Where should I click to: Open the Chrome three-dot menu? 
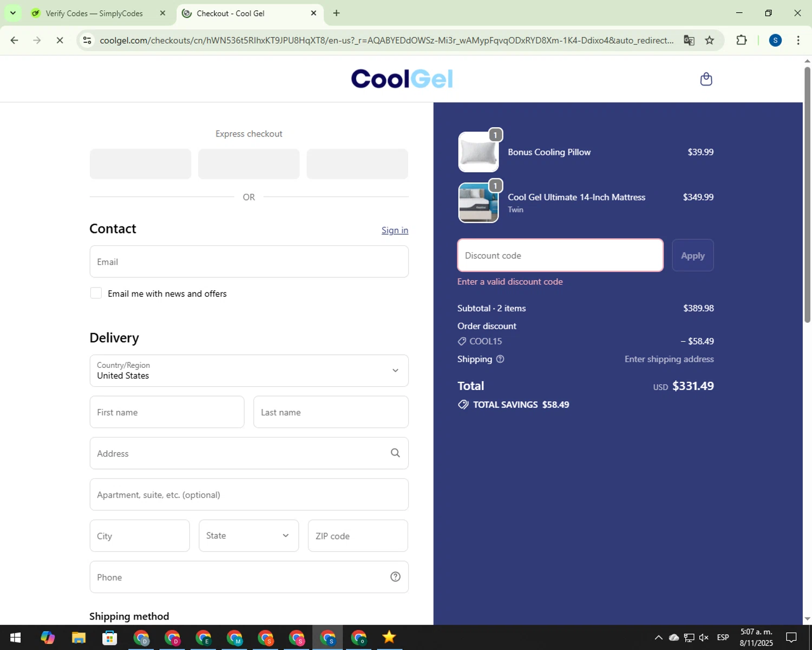(x=798, y=40)
